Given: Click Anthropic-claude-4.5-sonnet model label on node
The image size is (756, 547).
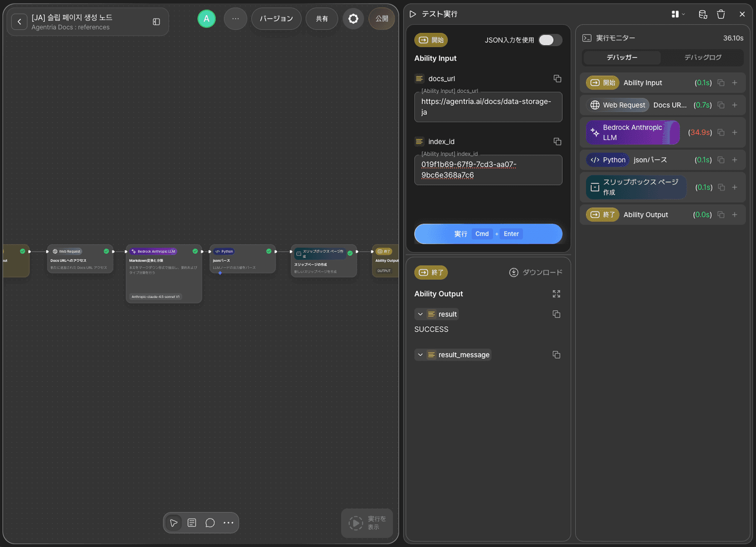Looking at the screenshot, I should (x=155, y=297).
